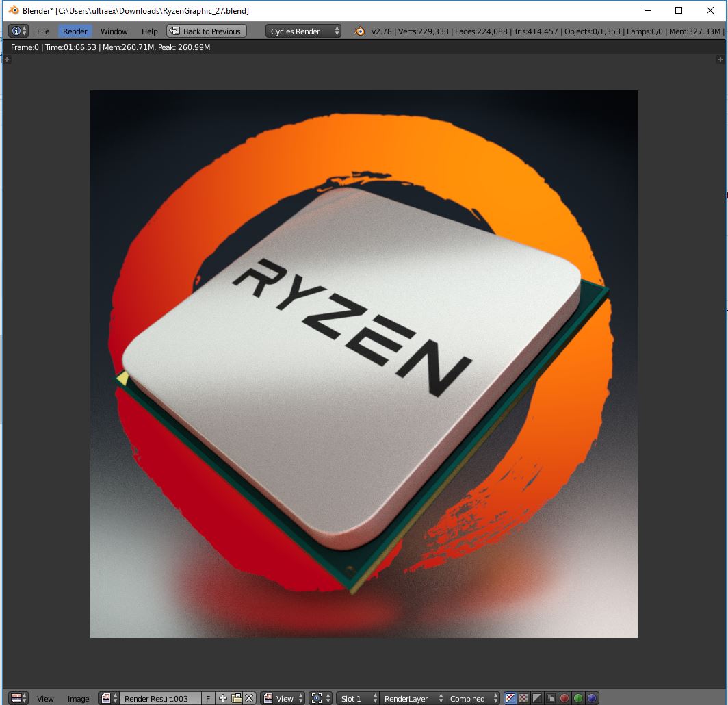Viewport: 728px width, 705px height.
Task: Toggle the Z-buffer display icon
Action: (551, 698)
